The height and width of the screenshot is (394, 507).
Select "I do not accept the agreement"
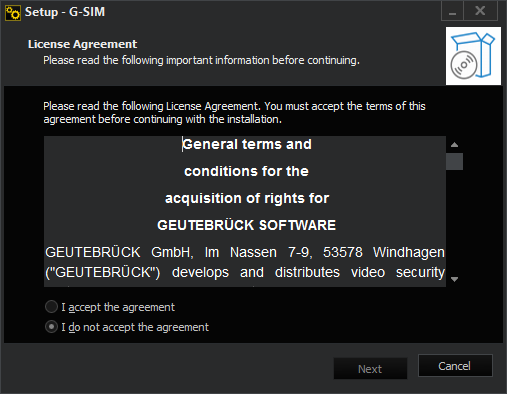click(x=127, y=327)
